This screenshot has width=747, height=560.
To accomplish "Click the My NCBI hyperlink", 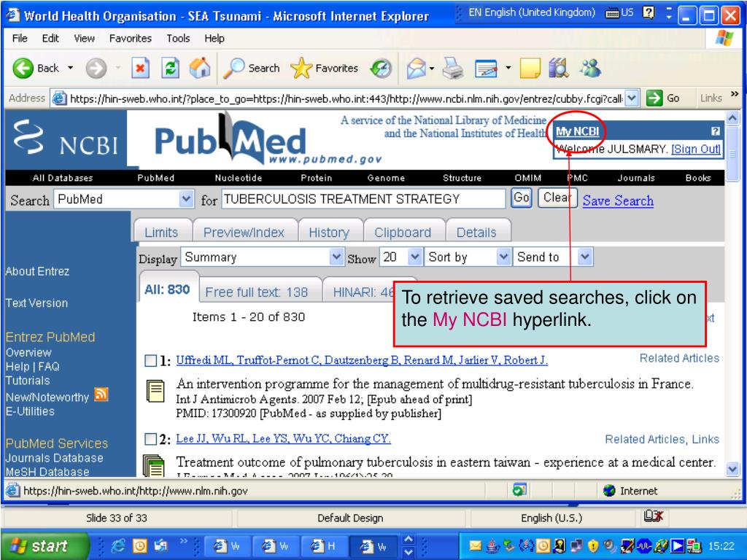I will (577, 131).
